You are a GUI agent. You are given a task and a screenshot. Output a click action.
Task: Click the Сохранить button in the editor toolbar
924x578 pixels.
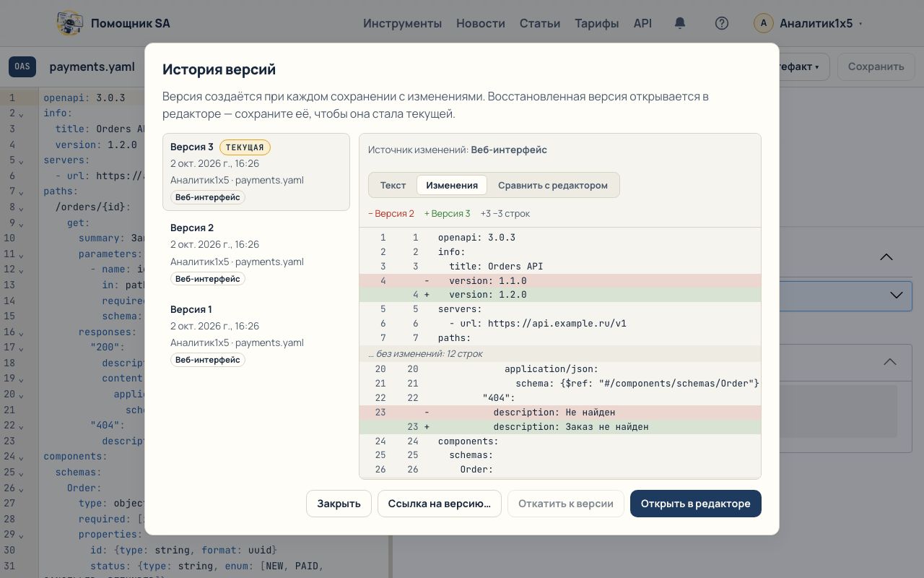[876, 66]
